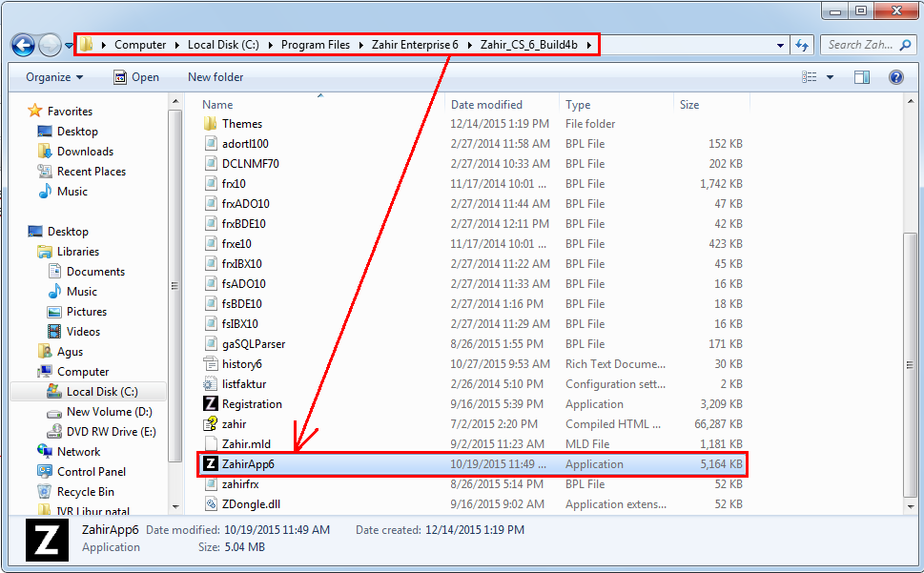The width and height of the screenshot is (924, 573).
Task: Click the folder icon in address bar
Action: pos(86,45)
